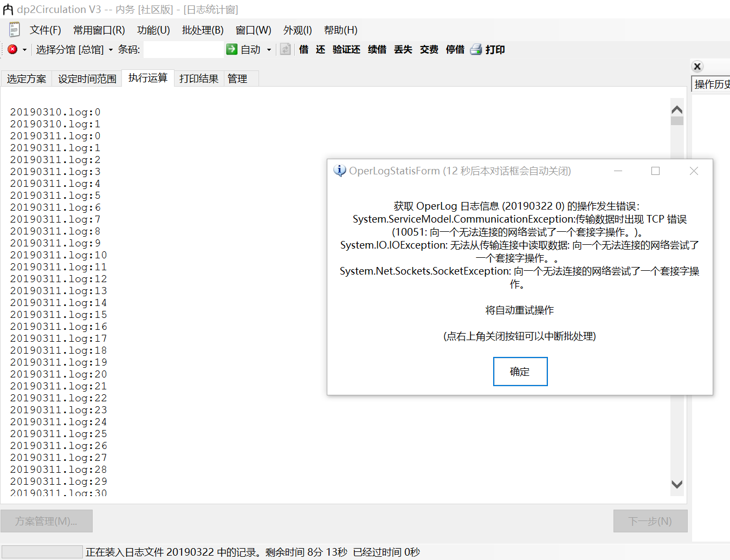
Task: Click the document icon below the menu bar
Action: pyautogui.click(x=14, y=29)
